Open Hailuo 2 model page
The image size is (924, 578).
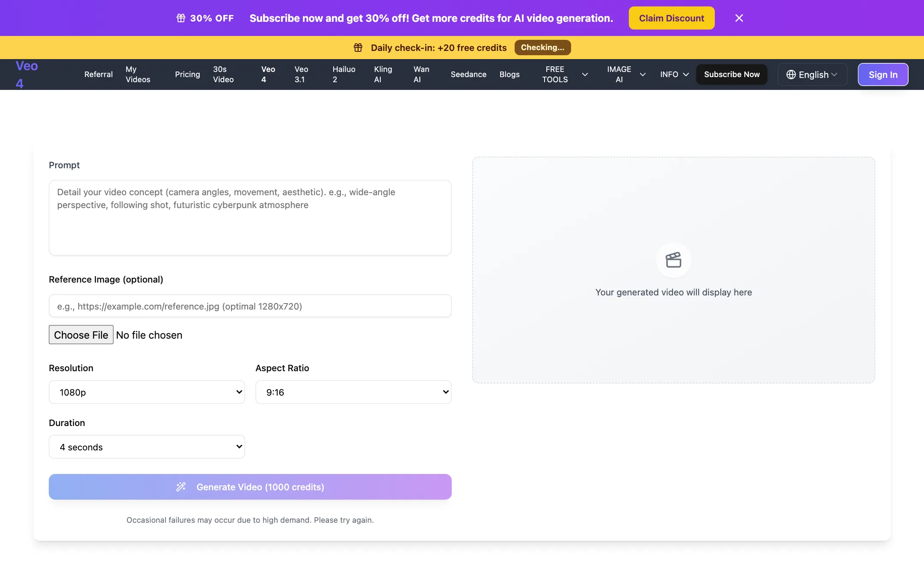point(344,74)
